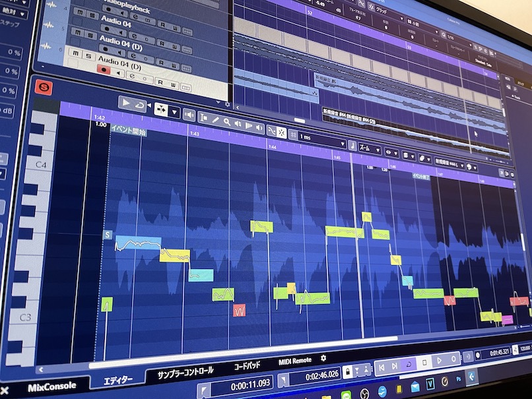This screenshot has width=532, height=399.
Task: Start audition playback in the sample editor
Action: pyautogui.click(x=125, y=103)
